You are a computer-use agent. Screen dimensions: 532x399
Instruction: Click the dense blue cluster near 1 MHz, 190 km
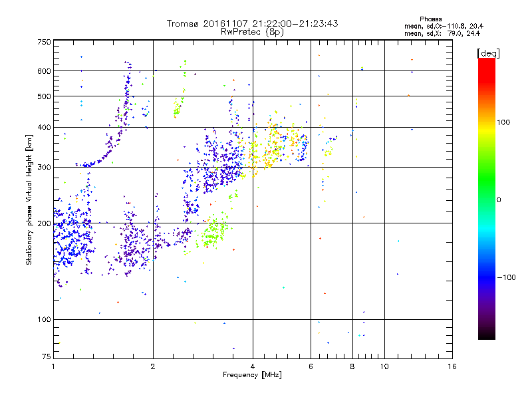[x=72, y=234]
